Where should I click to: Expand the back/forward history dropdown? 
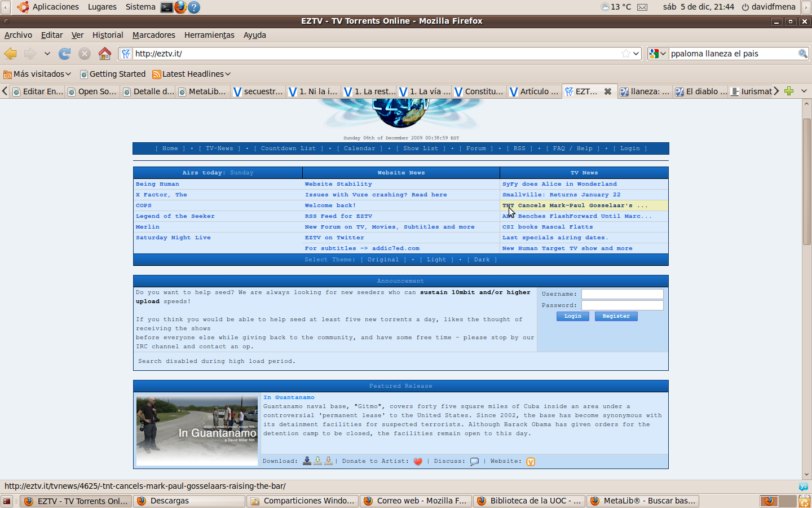(47, 54)
